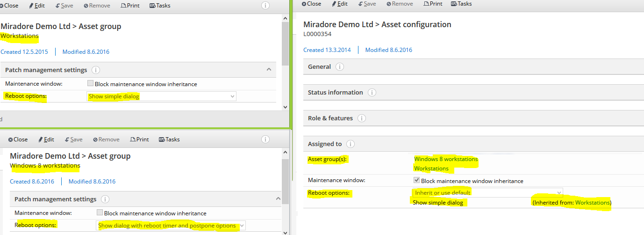
Task: Open Tasks in Windows 8 workstations panel
Action: pyautogui.click(x=169, y=140)
